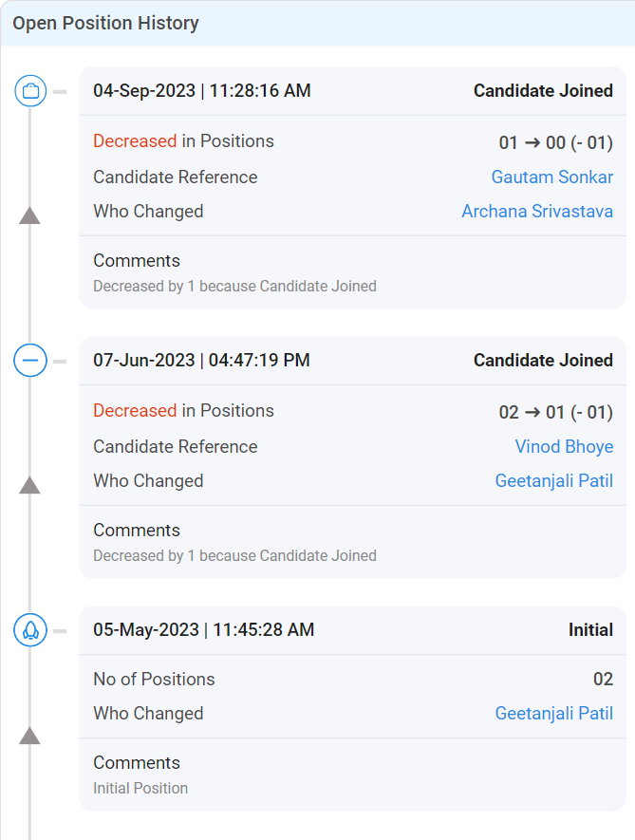Screen dimensions: 635x840
Task: Click the briefcase icon beside 04-Sep-2023 entry
Action: pos(30,91)
